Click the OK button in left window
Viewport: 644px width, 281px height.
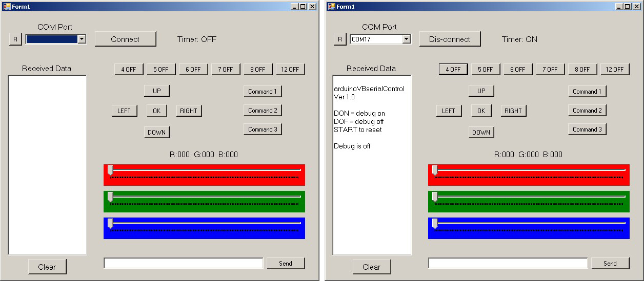[157, 111]
